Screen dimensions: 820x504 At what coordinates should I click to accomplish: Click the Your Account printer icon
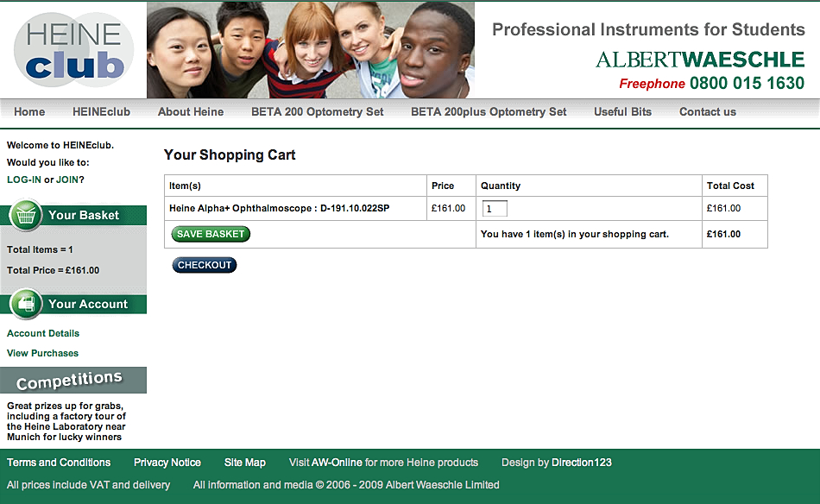coord(26,304)
